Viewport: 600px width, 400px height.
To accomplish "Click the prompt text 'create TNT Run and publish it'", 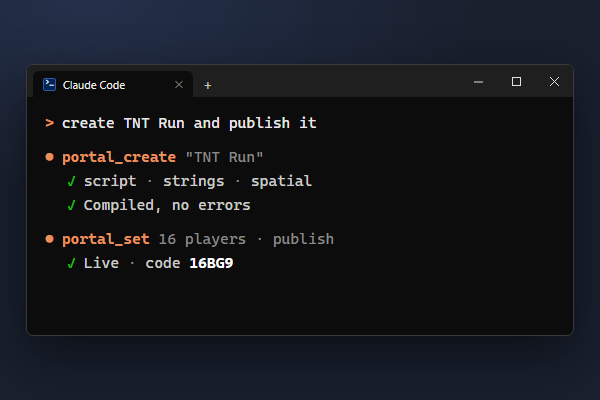I will (189, 123).
